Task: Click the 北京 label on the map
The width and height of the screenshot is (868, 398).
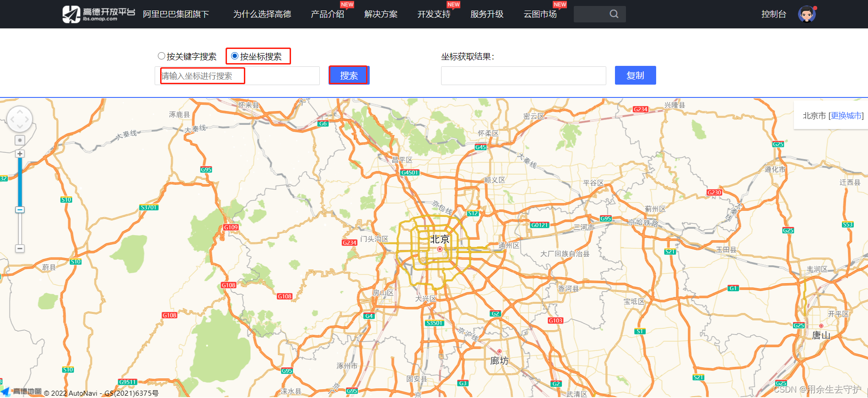Action: pyautogui.click(x=440, y=239)
